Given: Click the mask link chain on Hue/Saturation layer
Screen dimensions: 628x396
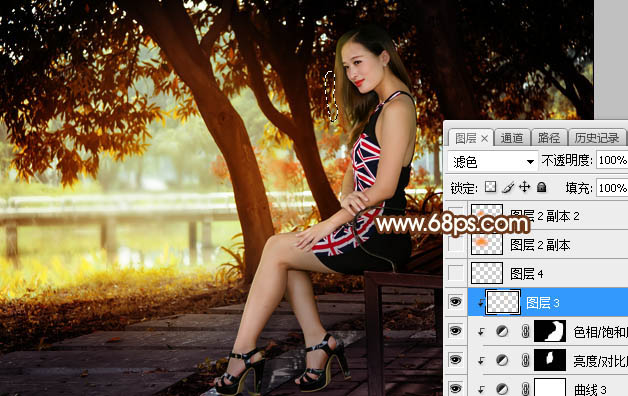Looking at the screenshot, I should point(525,331).
